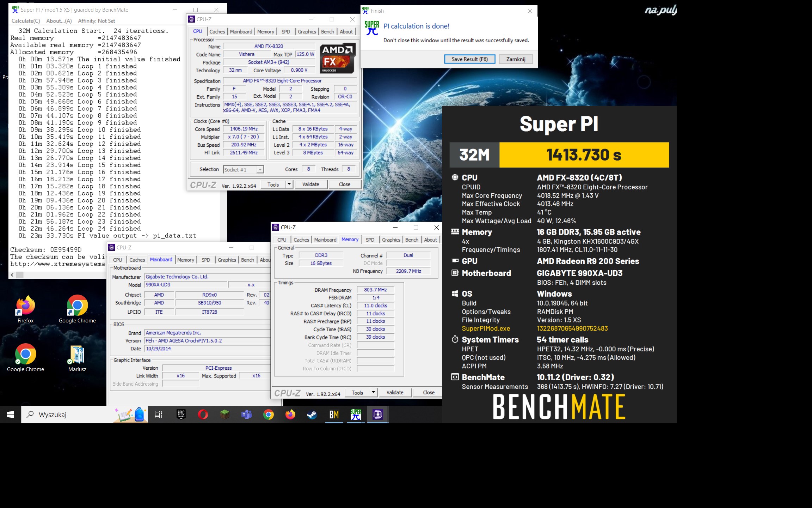The height and width of the screenshot is (508, 812).
Task: Click the Finish dialog Super PI logo
Action: [x=372, y=28]
